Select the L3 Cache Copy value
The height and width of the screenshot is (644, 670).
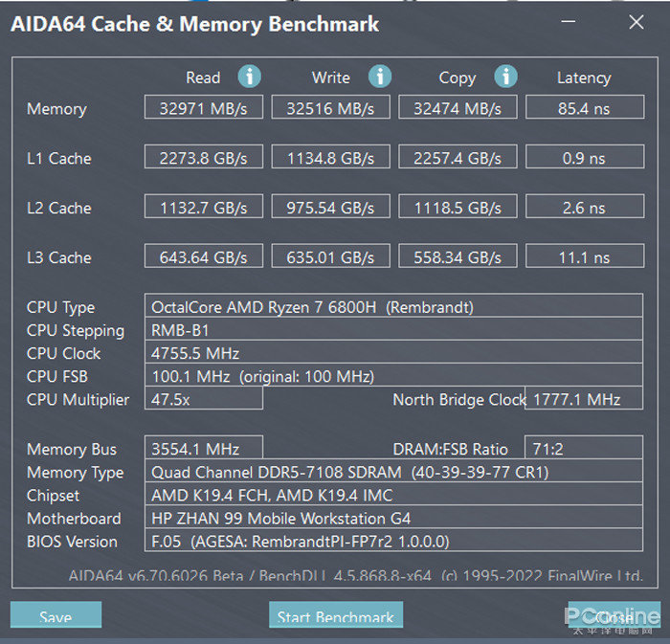[x=458, y=257]
